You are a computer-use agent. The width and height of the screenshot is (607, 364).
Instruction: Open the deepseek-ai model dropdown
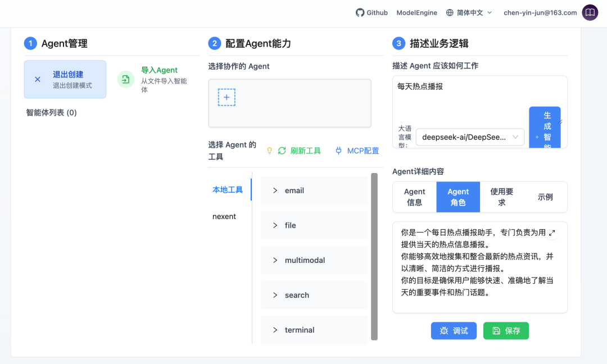pos(470,137)
